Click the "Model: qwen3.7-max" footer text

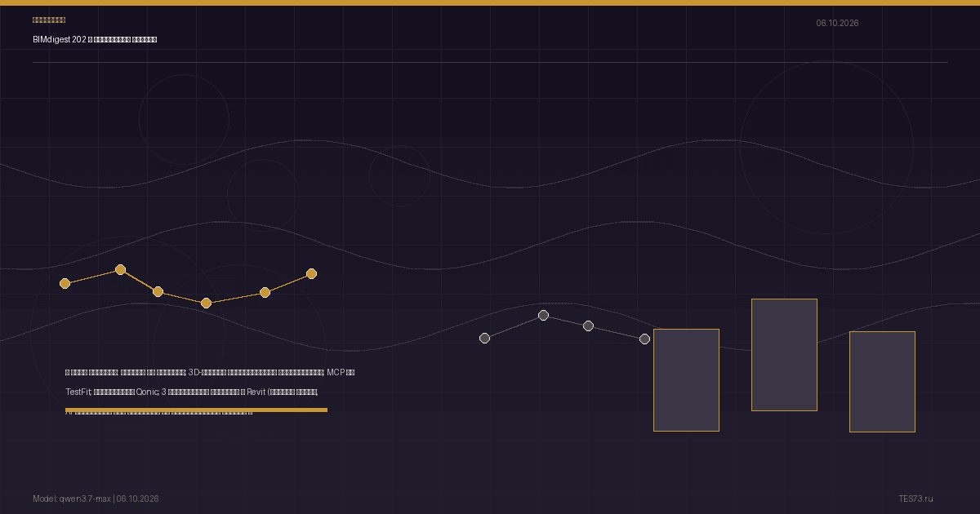[x=71, y=498]
